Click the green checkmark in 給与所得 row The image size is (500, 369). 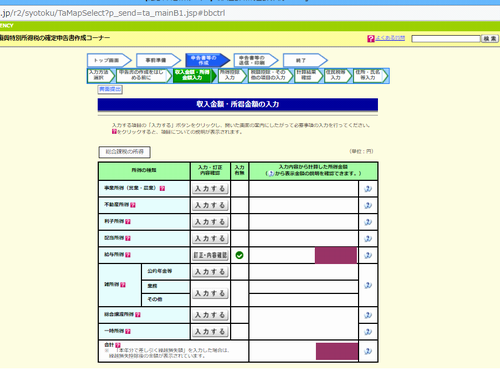coord(239,255)
